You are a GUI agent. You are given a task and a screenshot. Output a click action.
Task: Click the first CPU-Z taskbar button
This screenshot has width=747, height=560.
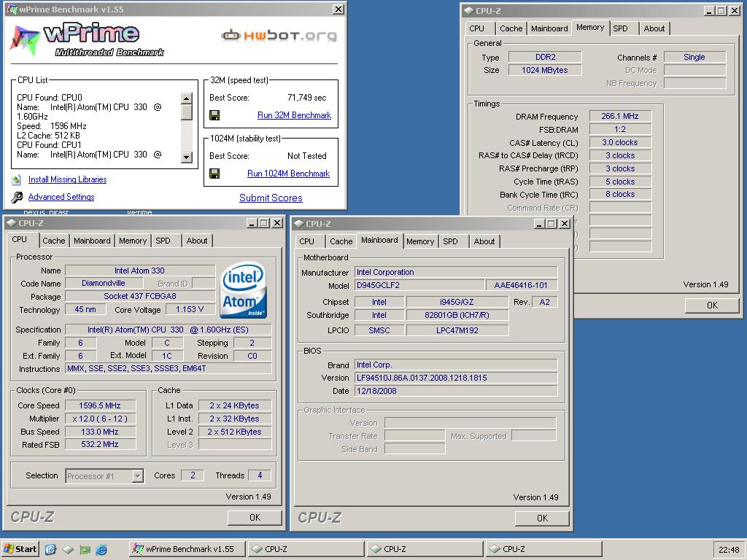[x=306, y=549]
